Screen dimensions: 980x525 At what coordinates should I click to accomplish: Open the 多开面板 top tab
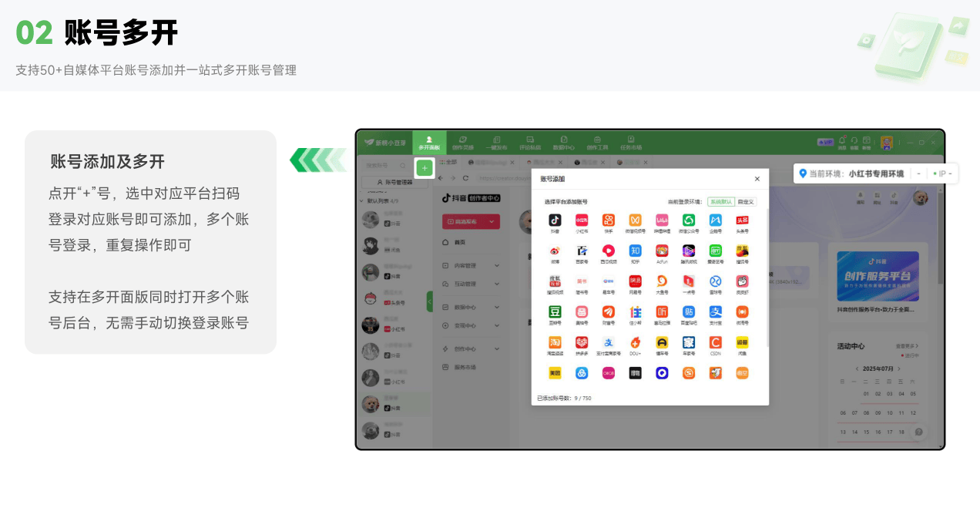(x=429, y=142)
